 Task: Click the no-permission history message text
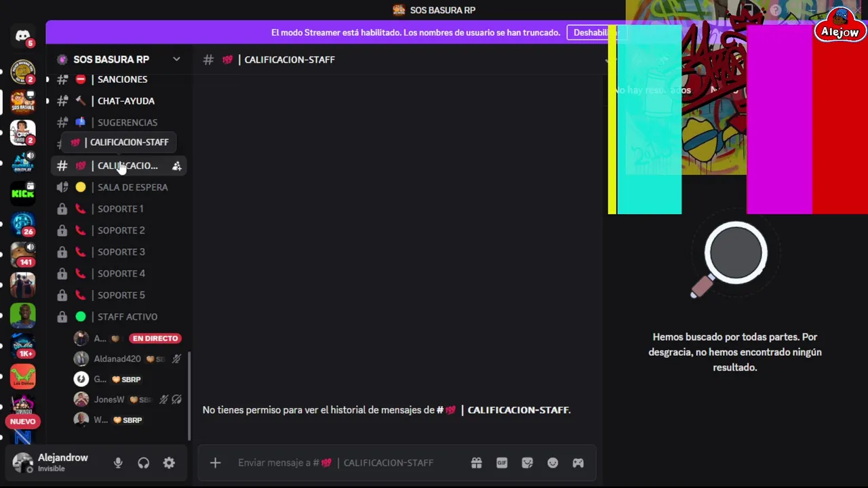tap(387, 410)
